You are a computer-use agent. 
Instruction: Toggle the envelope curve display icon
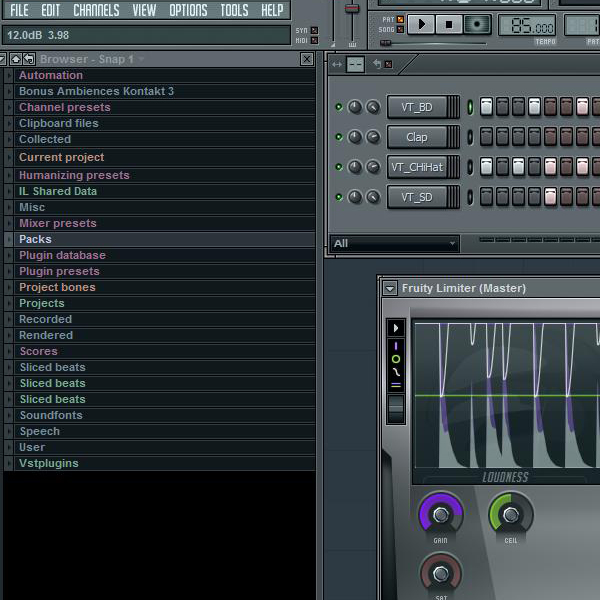coord(396,372)
